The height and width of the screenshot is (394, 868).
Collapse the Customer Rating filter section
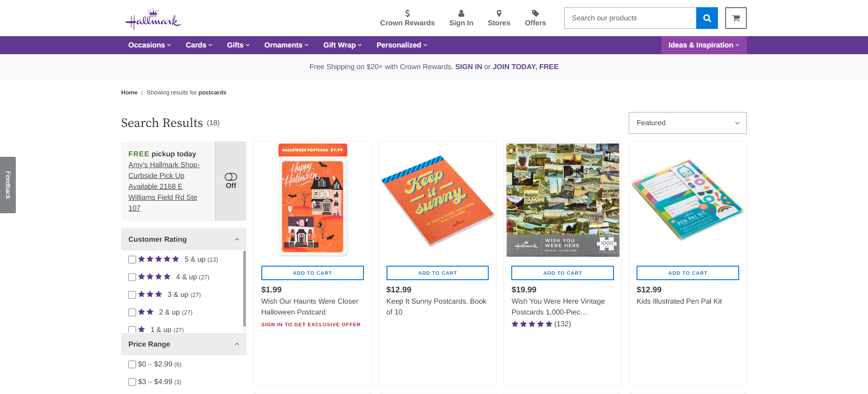click(x=236, y=239)
